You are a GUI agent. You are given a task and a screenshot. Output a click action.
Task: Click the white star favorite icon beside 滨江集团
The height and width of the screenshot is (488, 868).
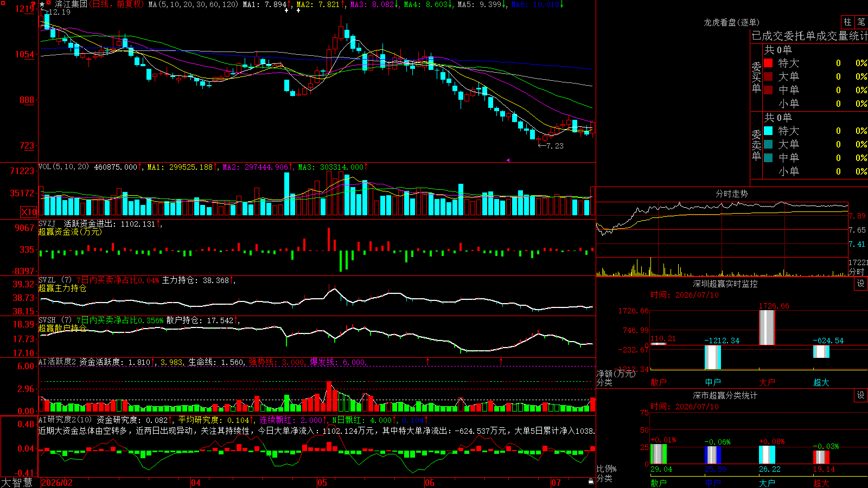point(42,4)
